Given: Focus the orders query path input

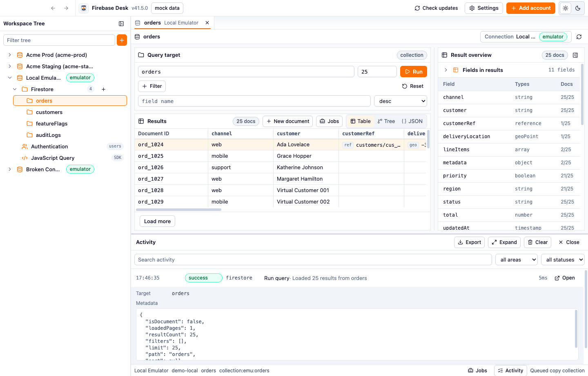Looking at the screenshot, I should point(246,72).
